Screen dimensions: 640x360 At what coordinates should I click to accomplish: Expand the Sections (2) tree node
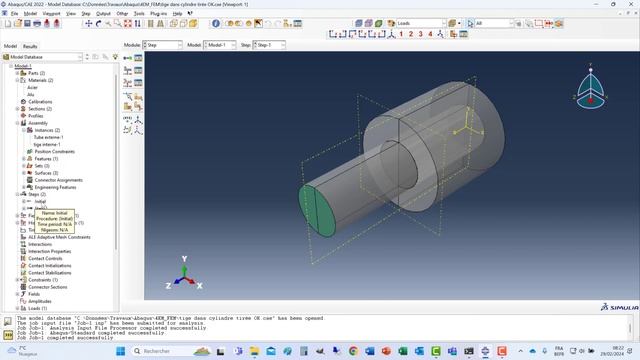coord(18,109)
